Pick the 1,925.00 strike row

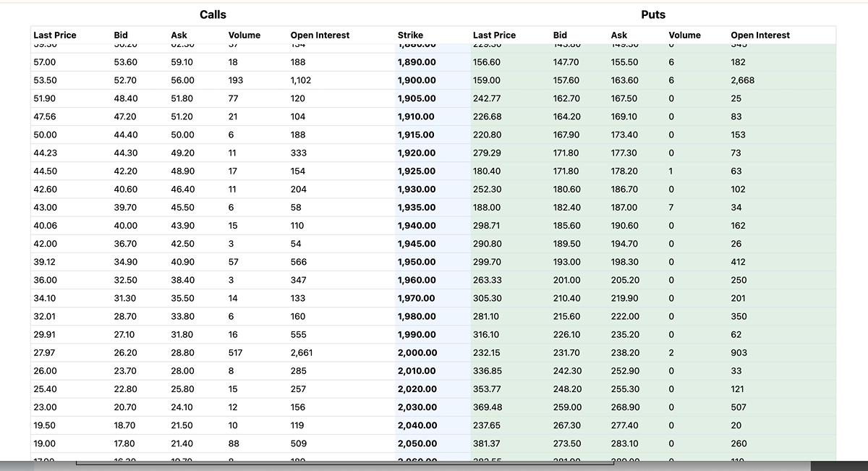click(x=434, y=171)
